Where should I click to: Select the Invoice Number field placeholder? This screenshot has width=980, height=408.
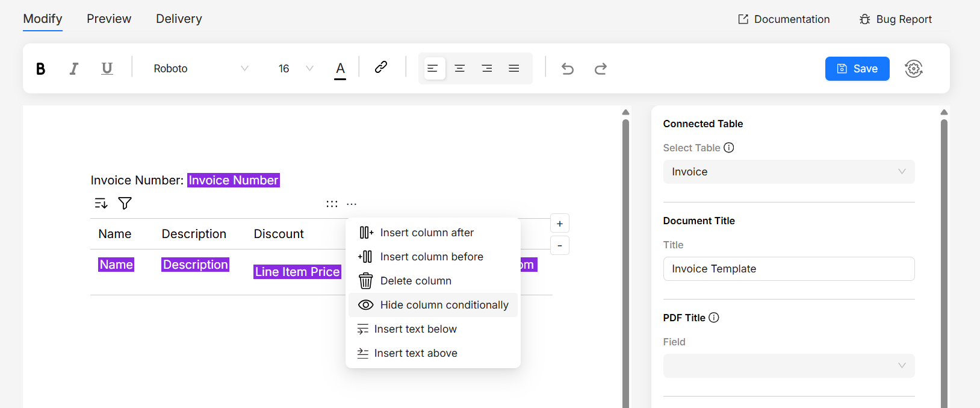234,180
